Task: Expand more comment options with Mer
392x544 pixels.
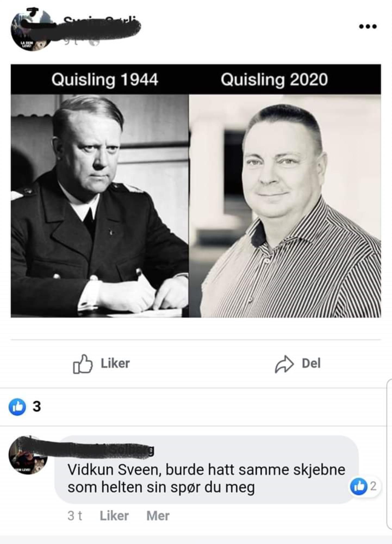Action: tap(158, 516)
